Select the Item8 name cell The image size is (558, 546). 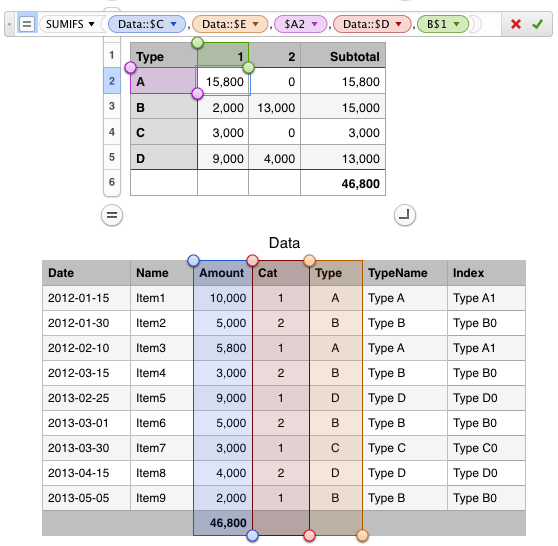point(162,473)
